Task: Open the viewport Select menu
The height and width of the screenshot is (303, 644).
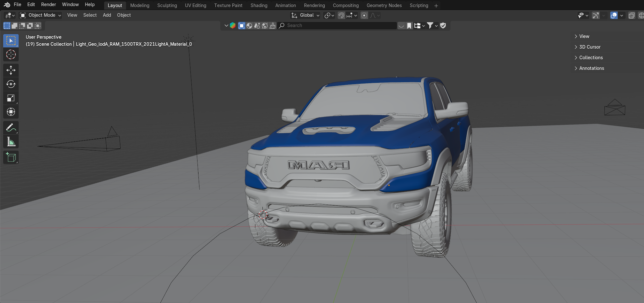Action: tap(90, 15)
